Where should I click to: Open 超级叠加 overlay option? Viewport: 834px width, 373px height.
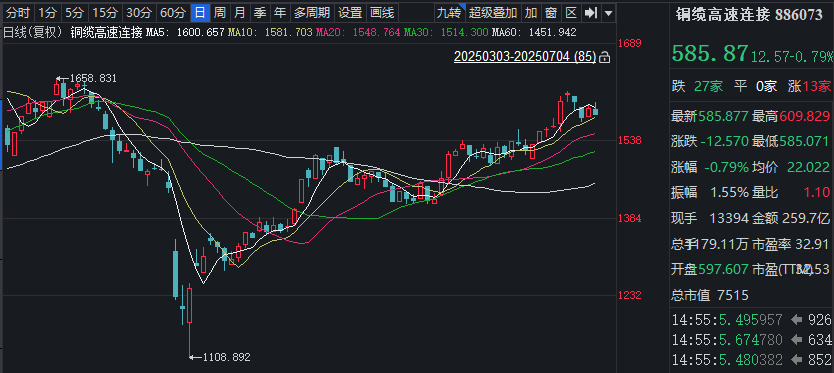click(493, 12)
